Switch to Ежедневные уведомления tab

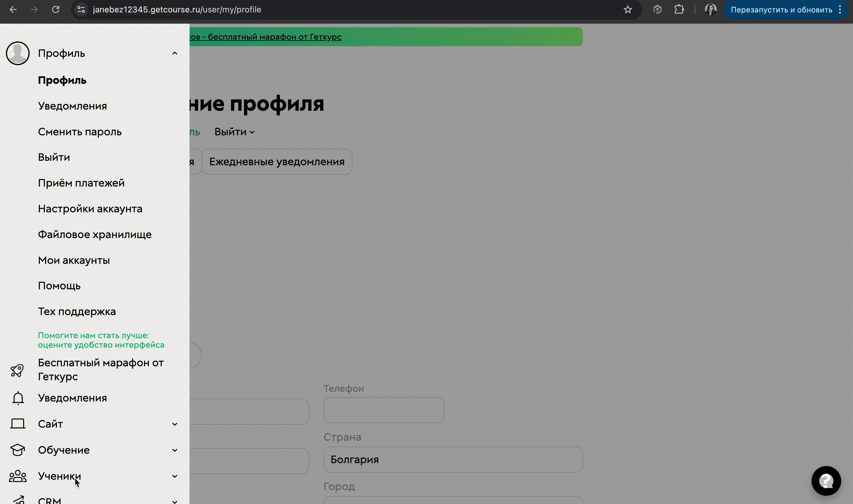277,162
